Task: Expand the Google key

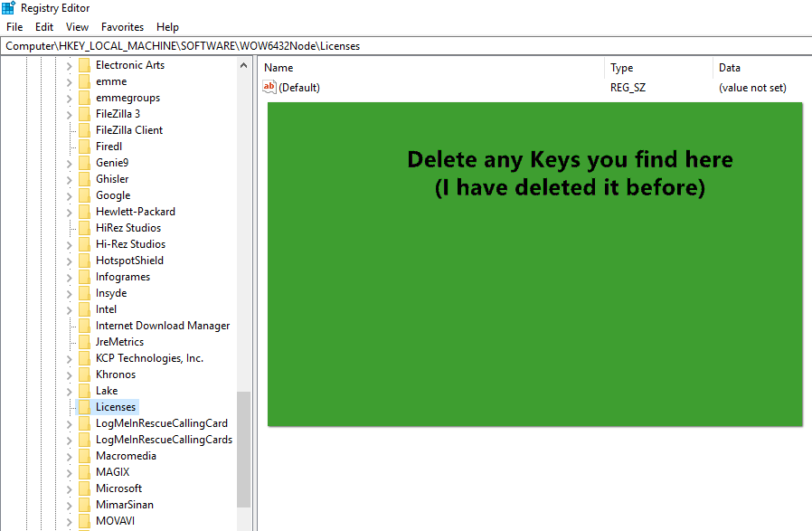Action: [x=70, y=196]
